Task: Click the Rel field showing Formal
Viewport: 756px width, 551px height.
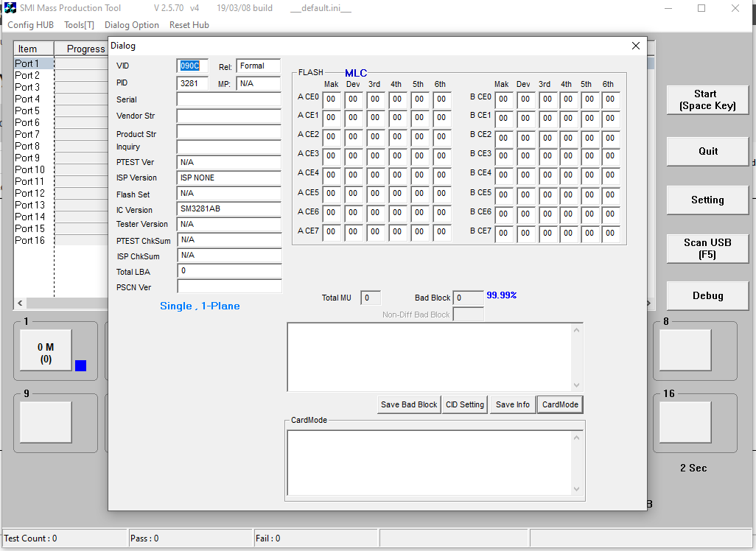Action: [x=259, y=66]
